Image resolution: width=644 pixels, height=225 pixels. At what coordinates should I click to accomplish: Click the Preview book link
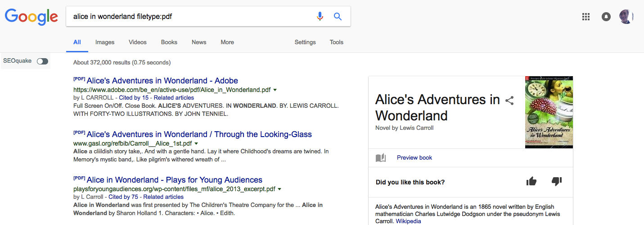click(x=414, y=158)
